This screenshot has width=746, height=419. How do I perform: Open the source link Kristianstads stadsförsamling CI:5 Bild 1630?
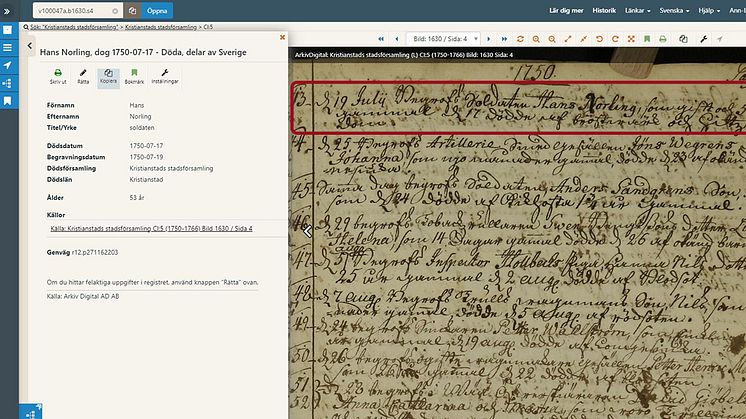tap(151, 229)
